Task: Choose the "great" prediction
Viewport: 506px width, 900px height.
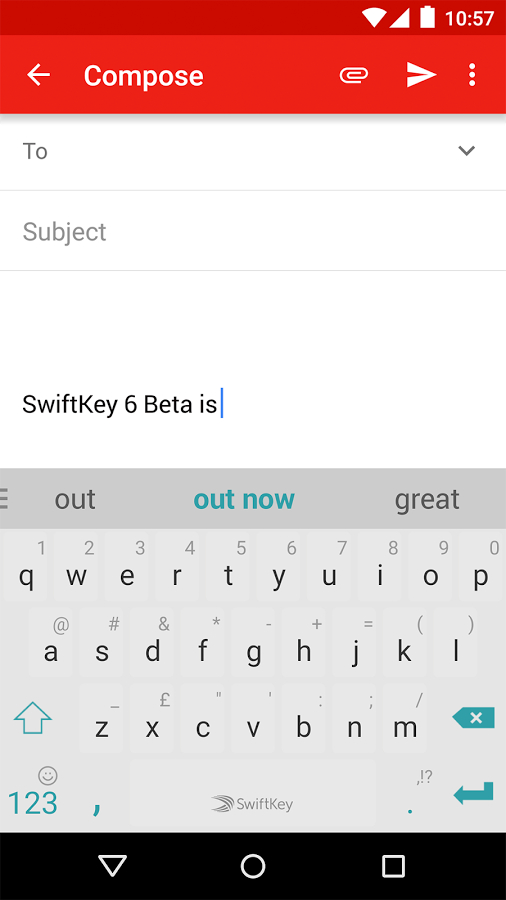Action: pos(427,499)
